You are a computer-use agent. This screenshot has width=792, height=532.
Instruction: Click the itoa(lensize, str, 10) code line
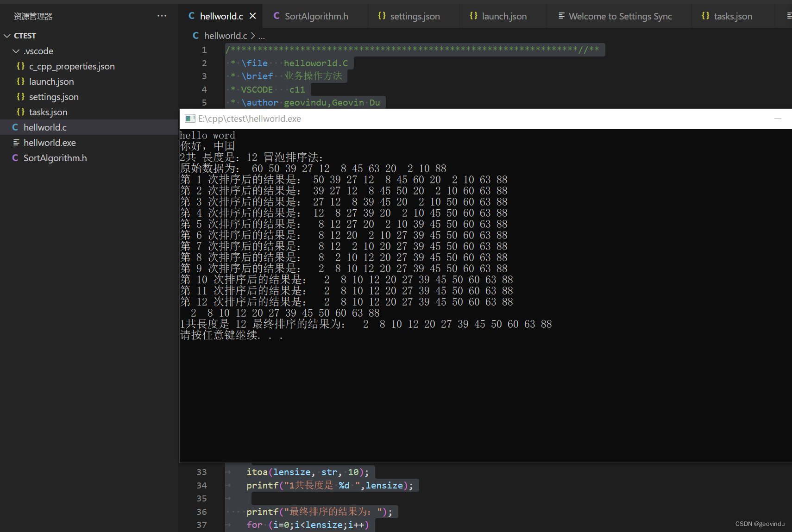308,472
